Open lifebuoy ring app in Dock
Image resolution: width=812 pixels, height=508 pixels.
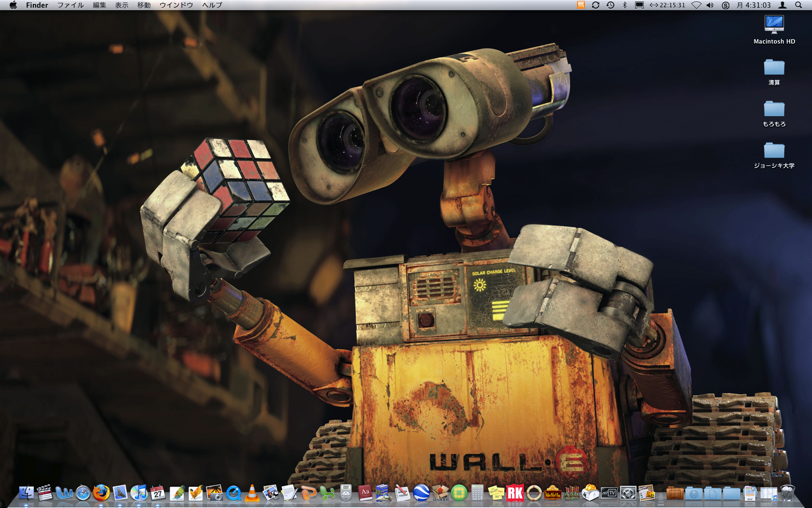click(534, 493)
